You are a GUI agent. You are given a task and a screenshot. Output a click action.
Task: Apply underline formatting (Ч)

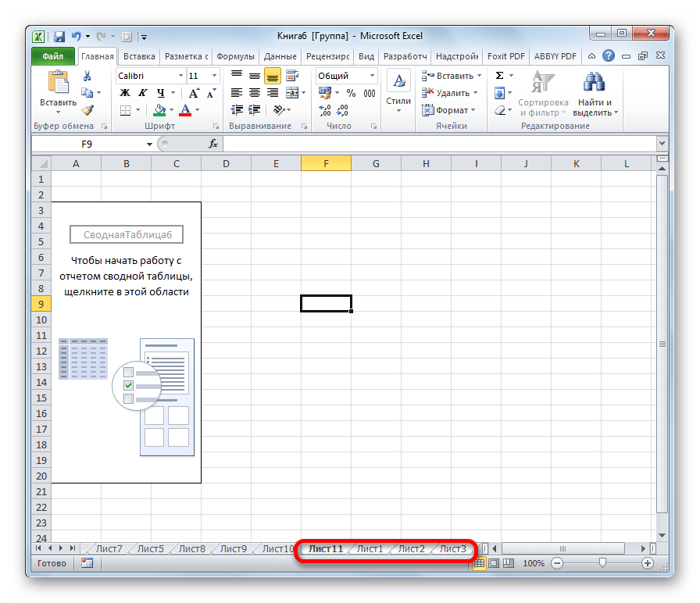coord(161,93)
